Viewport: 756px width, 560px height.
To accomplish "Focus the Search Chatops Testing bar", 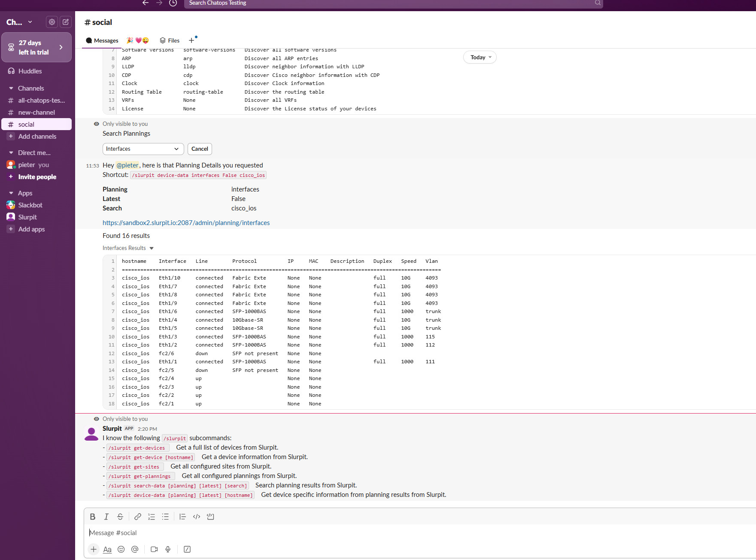I will [393, 3].
